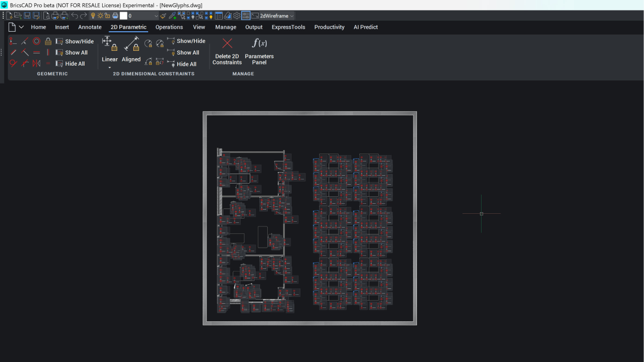
Task: Toggle Show/Hide in 2D Dimensional Constraints panel
Action: [x=186, y=41]
